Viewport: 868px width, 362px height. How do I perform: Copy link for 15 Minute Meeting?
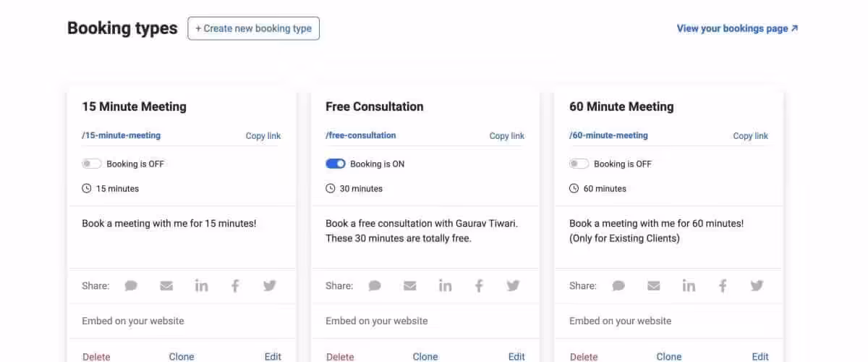tap(263, 136)
